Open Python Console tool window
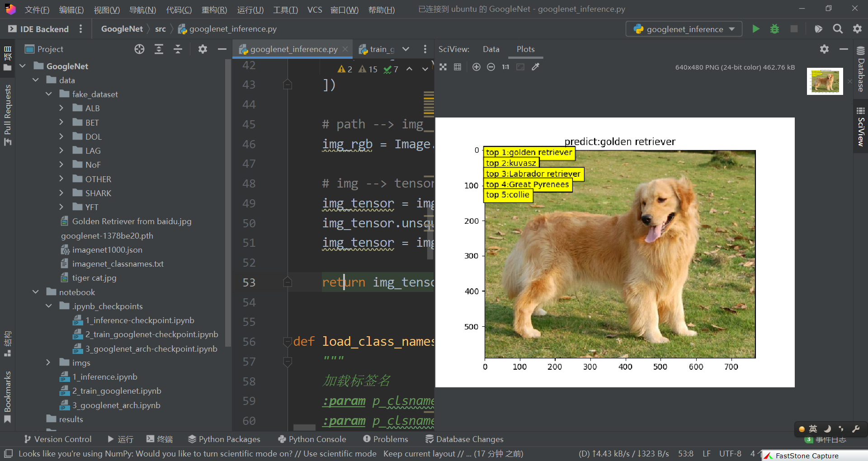The image size is (868, 461). [312, 439]
